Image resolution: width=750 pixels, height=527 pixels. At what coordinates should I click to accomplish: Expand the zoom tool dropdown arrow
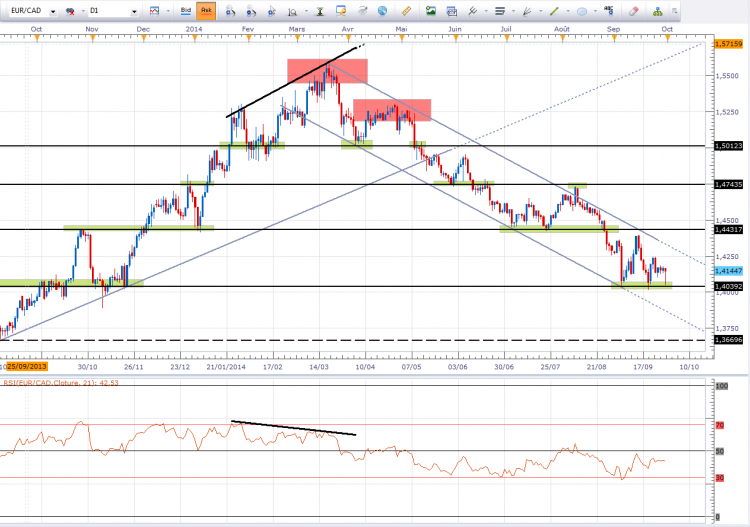coord(306,11)
